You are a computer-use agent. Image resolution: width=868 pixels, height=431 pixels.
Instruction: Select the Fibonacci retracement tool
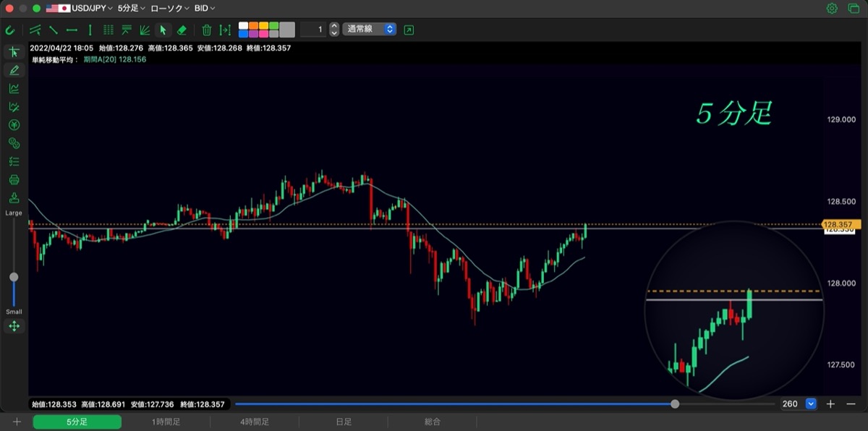127,30
